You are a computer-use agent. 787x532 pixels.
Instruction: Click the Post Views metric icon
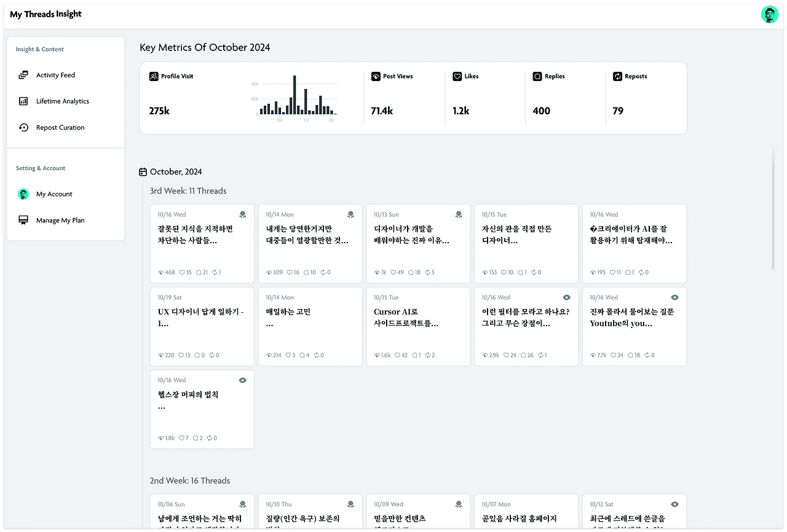376,76
